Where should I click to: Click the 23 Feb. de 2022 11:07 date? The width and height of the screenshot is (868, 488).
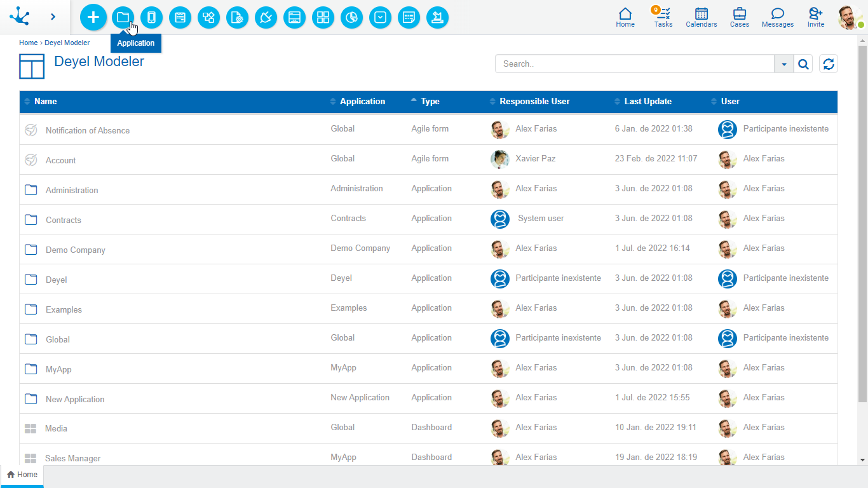pyautogui.click(x=656, y=158)
